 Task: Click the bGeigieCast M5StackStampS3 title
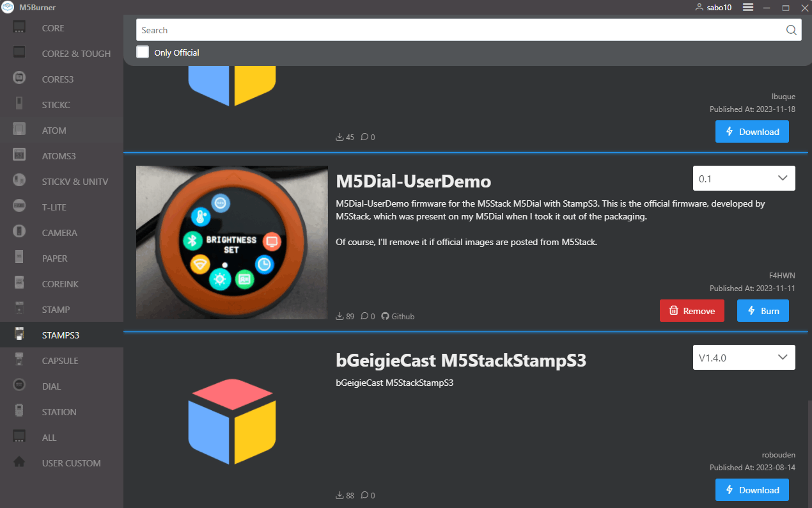click(x=461, y=360)
